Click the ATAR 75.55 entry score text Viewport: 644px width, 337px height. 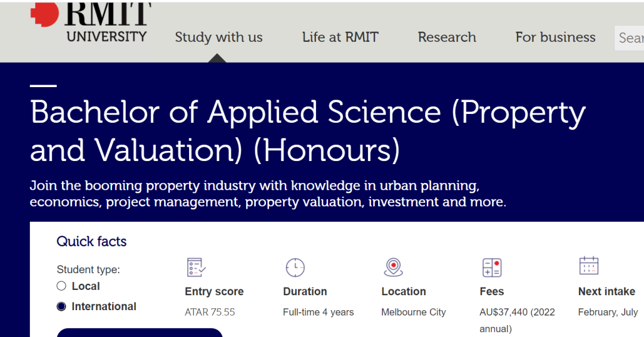(210, 312)
